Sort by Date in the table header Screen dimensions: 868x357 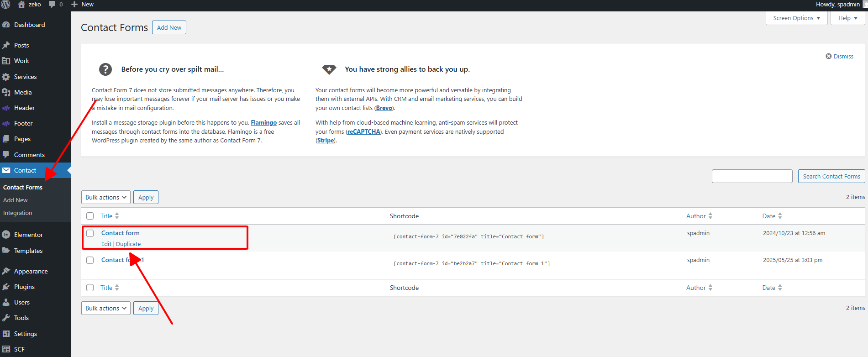[x=772, y=216]
